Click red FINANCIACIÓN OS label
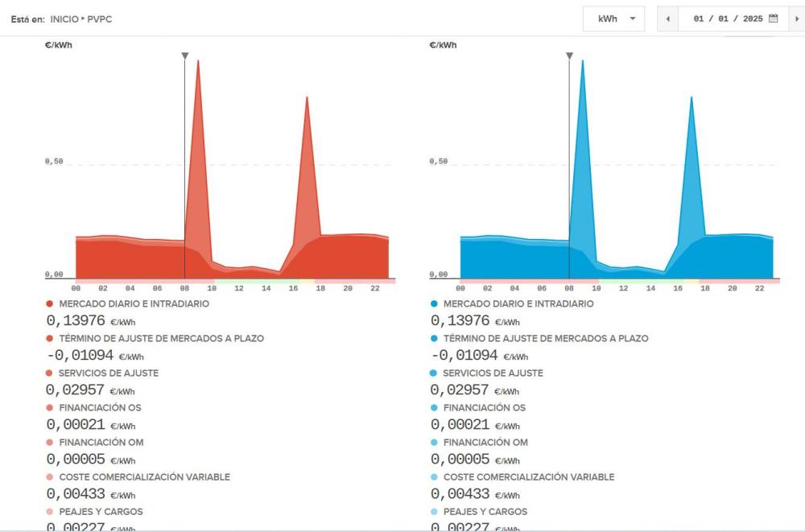The width and height of the screenshot is (805, 532). 100,408
